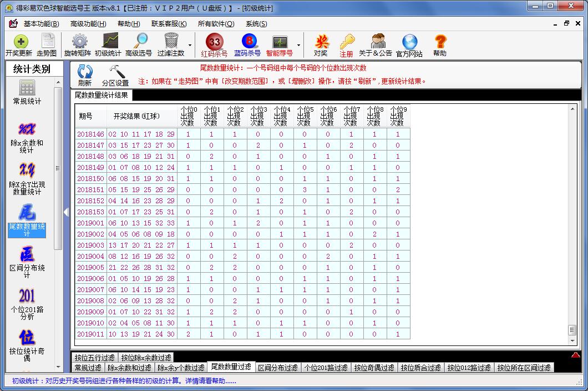The image size is (588, 391).
Task: Open 蓝码杀号 blue ball tool
Action: point(247,45)
